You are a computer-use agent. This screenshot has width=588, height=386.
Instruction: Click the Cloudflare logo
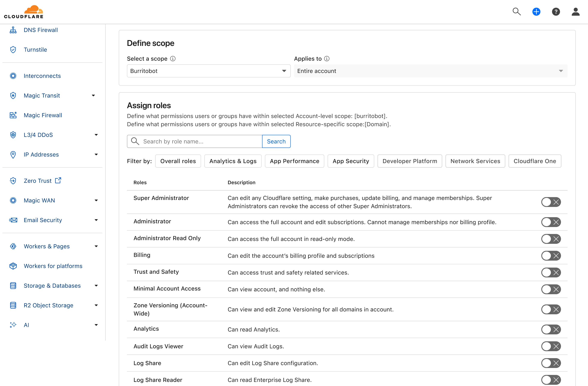tap(24, 11)
